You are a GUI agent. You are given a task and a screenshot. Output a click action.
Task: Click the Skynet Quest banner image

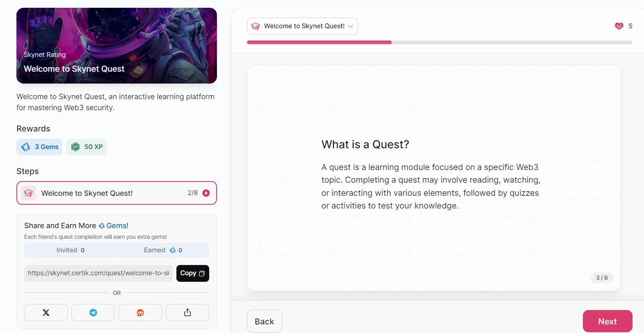(116, 45)
